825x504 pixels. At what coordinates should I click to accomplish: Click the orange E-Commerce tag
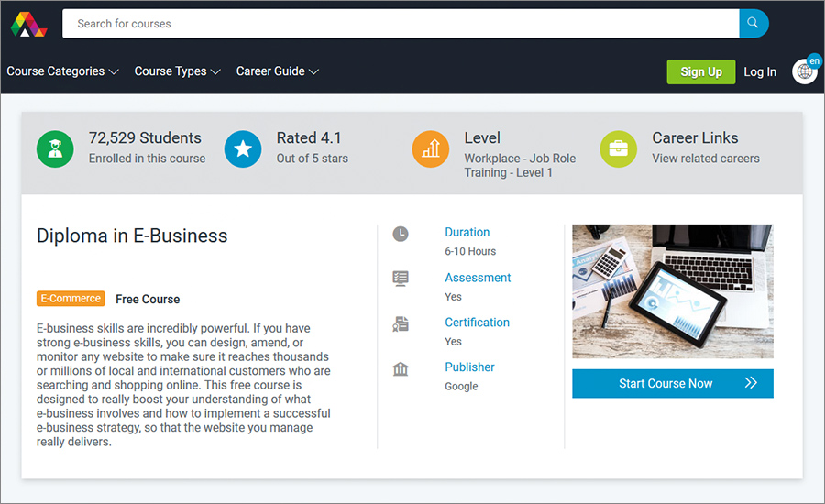coord(71,299)
